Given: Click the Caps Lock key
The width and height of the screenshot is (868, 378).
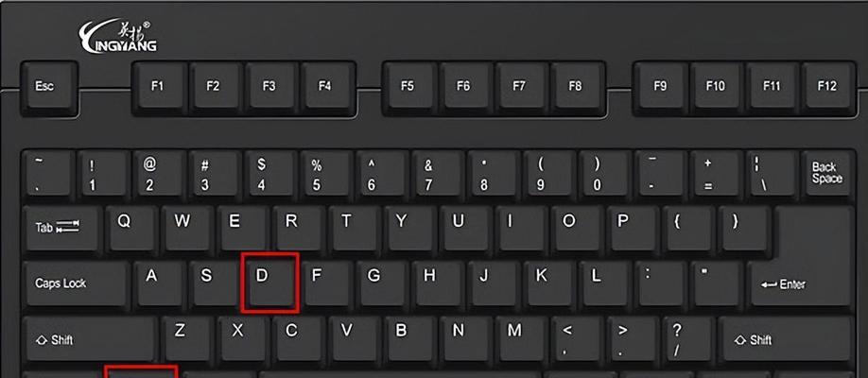Looking at the screenshot, I should click(x=76, y=285).
